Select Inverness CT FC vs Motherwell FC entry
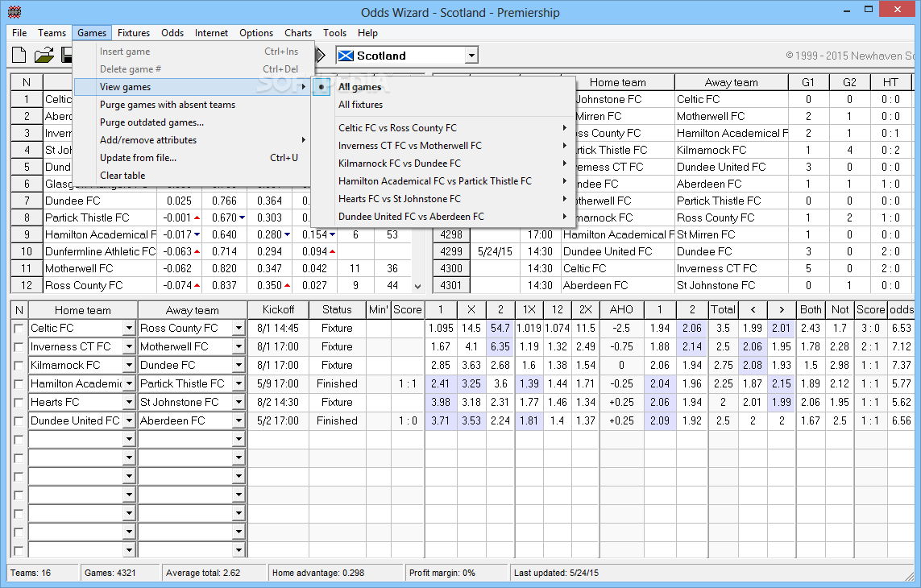Viewport: 921px width, 588px height. click(x=443, y=146)
